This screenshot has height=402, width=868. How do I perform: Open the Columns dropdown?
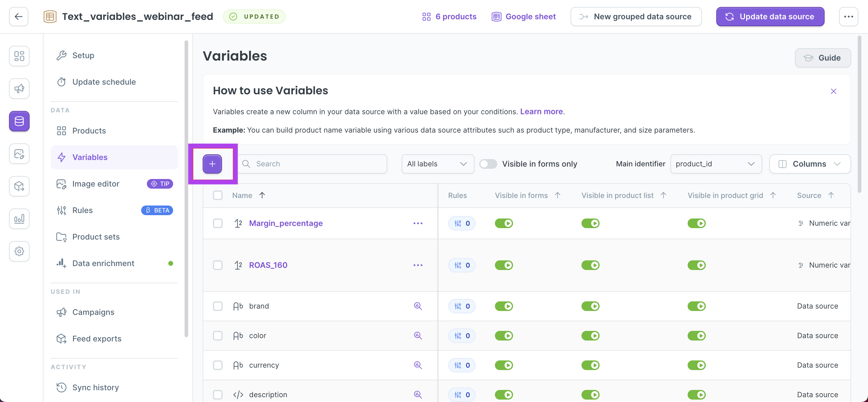[x=809, y=164]
